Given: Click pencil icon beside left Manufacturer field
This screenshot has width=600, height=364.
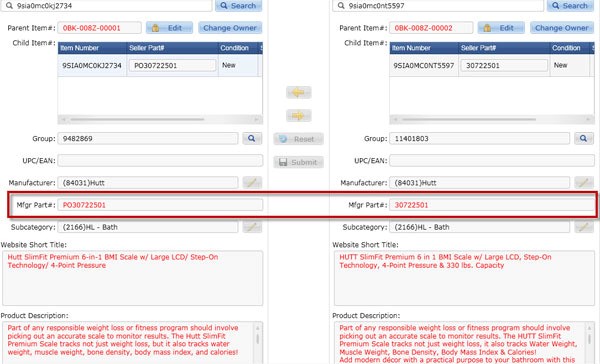Looking at the screenshot, I should (252, 183).
